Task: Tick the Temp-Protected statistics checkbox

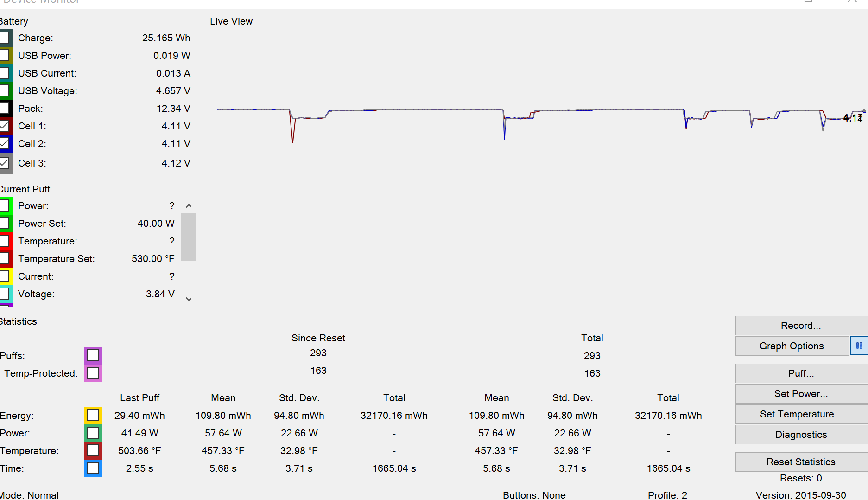Action: point(93,373)
